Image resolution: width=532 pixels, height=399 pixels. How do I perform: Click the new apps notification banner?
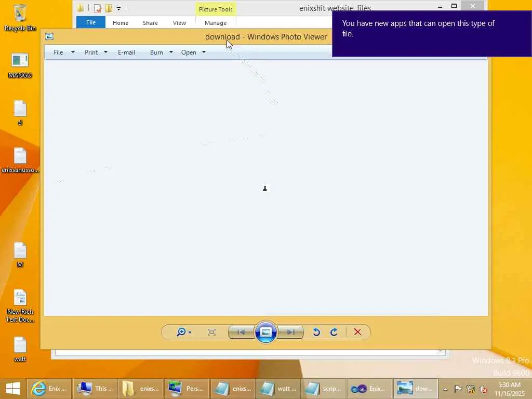[432, 34]
